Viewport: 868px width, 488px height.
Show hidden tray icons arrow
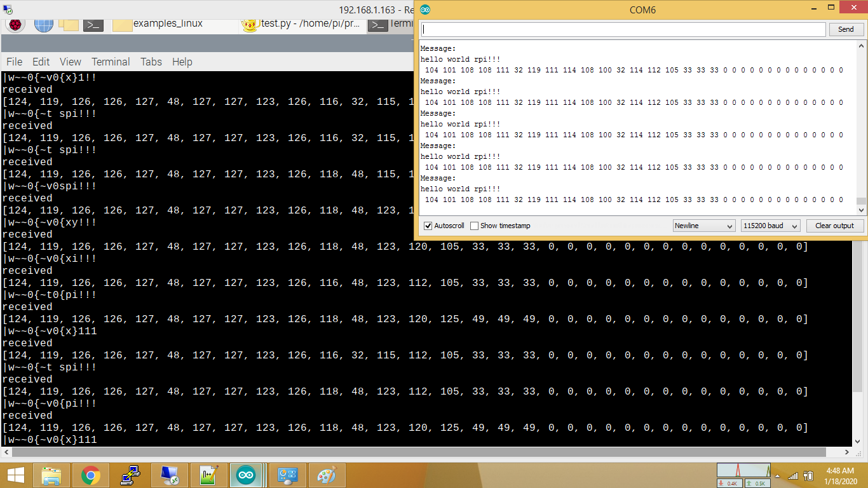pyautogui.click(x=778, y=476)
